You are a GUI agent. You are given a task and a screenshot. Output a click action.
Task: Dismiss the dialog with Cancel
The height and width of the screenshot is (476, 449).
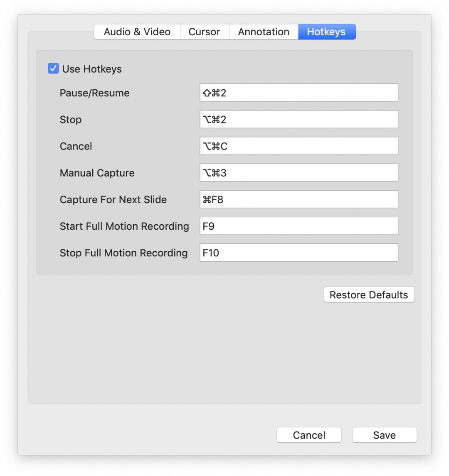click(x=309, y=435)
